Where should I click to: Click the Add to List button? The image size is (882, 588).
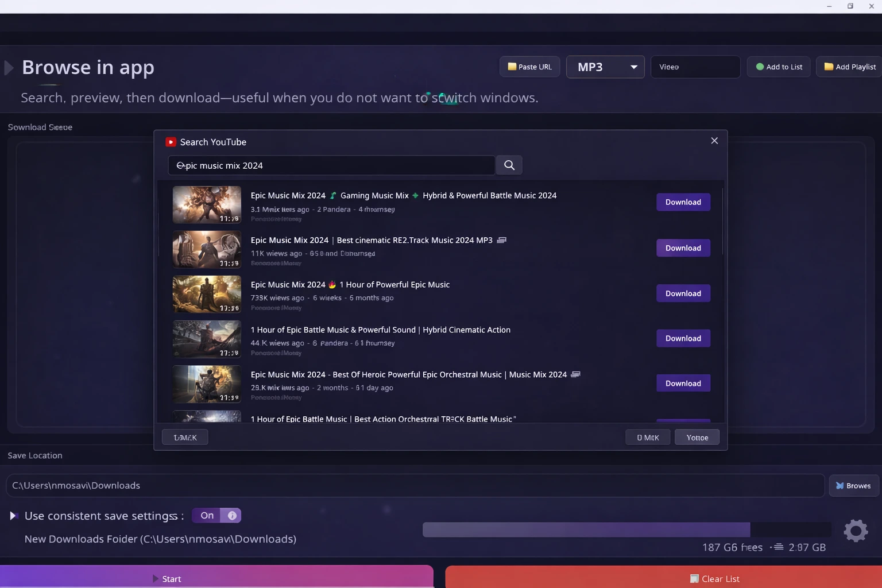[x=779, y=67]
